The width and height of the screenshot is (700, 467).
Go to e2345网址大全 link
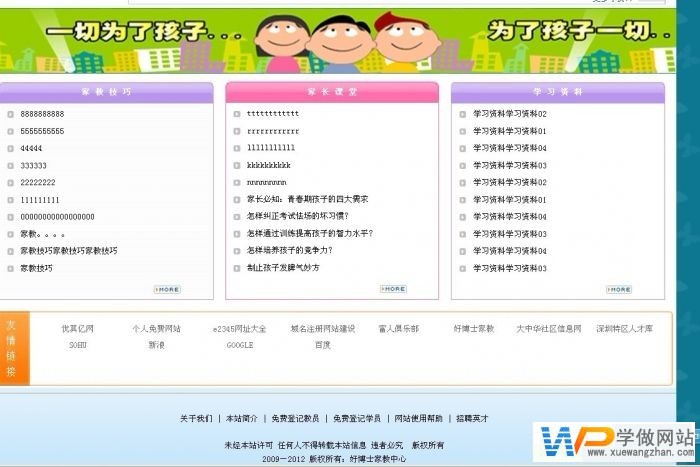click(x=239, y=328)
